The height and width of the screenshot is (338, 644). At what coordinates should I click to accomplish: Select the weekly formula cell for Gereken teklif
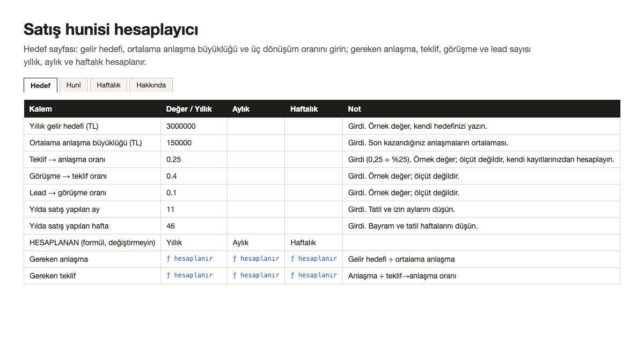point(313,276)
